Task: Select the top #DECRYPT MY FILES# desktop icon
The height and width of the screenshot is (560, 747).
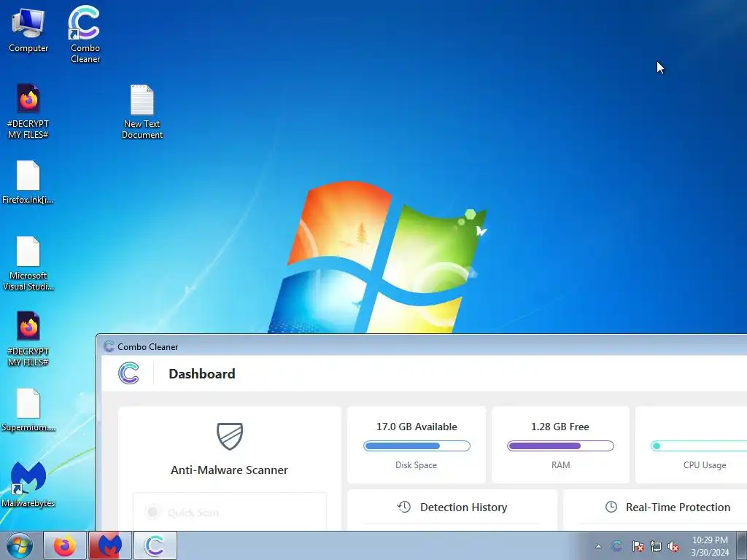Action: 28,111
